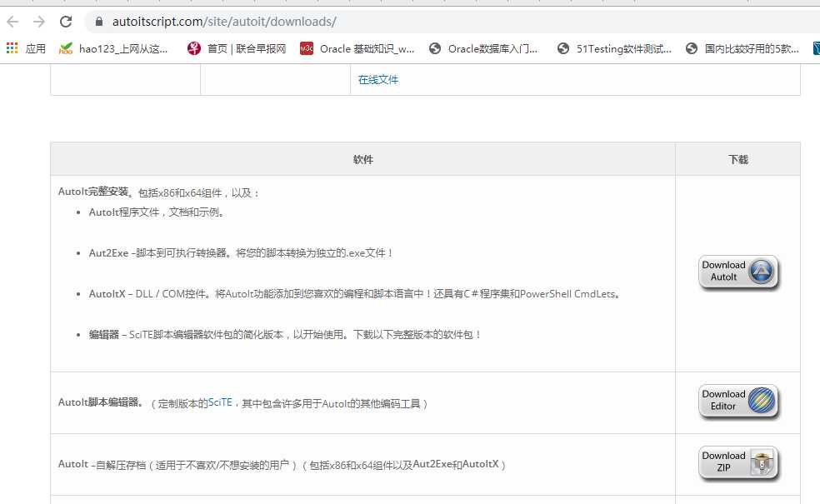
Task: Click the AutoIt完整安装 heading text
Action: 93,192
